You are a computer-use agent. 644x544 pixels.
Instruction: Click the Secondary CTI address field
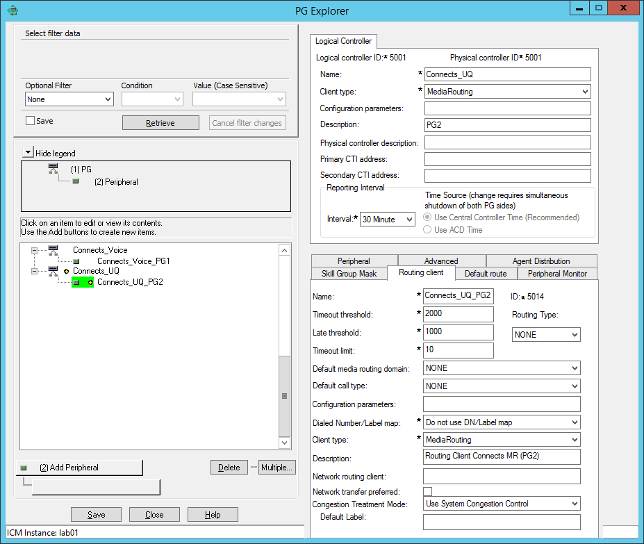507,175
